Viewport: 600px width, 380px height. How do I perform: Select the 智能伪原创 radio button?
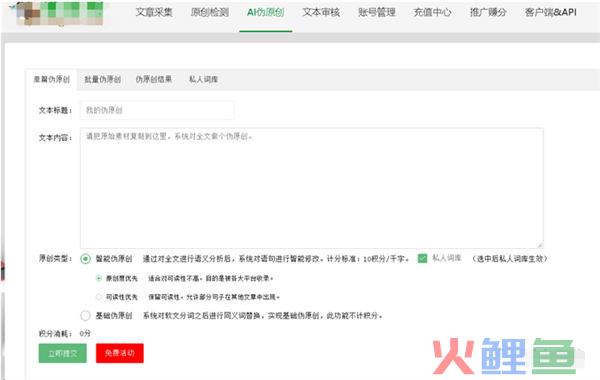[x=85, y=259]
